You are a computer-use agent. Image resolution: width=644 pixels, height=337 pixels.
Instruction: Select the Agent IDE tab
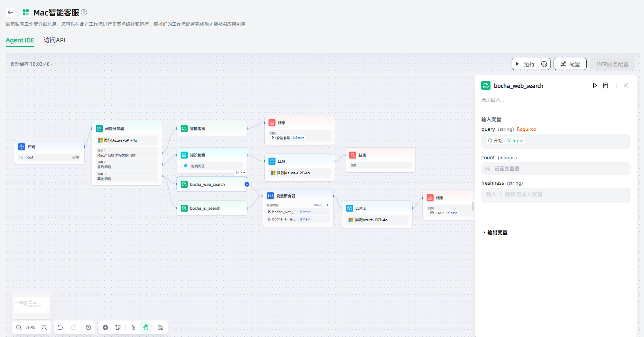(x=20, y=40)
